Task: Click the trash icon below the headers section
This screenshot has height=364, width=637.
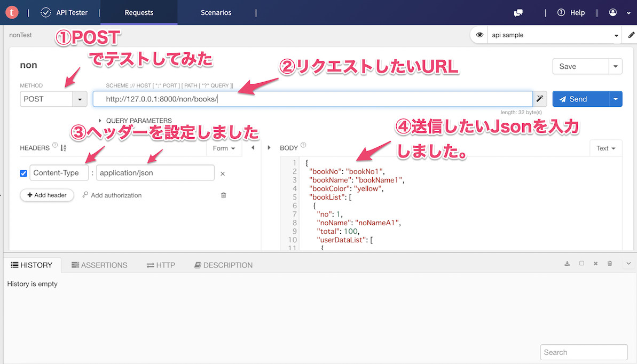Action: pyautogui.click(x=223, y=195)
